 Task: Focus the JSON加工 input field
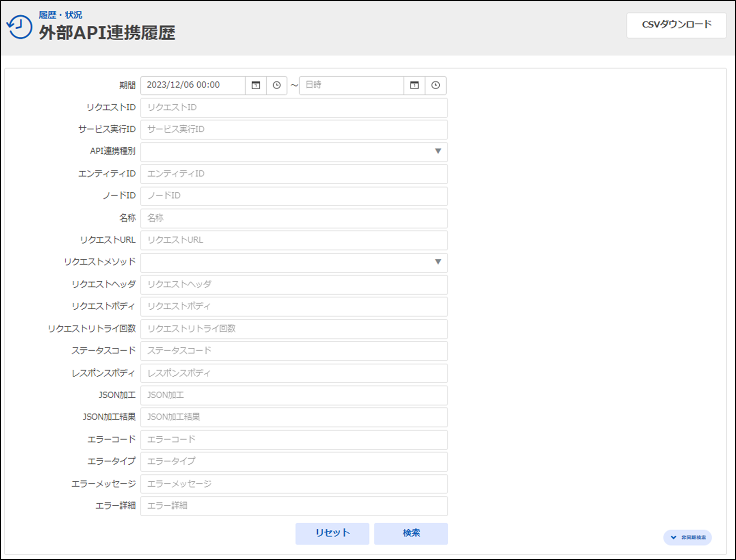[294, 395]
